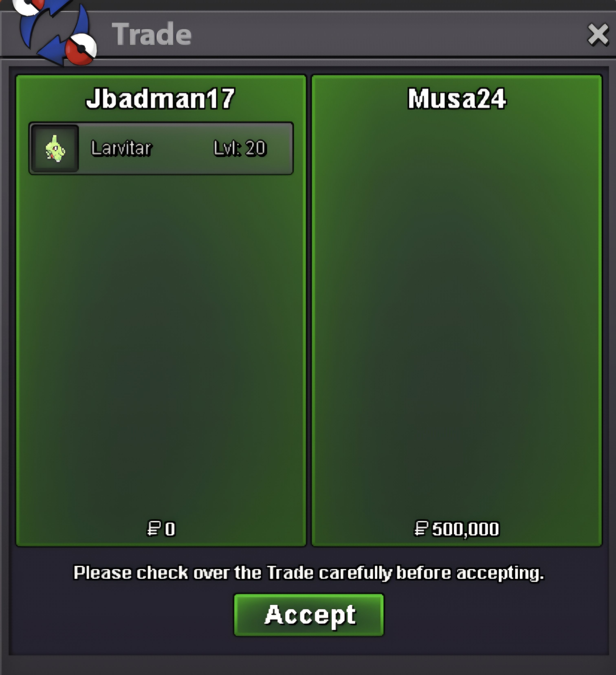
Task: Click the Pokedollar symbol beside 500,000
Action: point(421,529)
